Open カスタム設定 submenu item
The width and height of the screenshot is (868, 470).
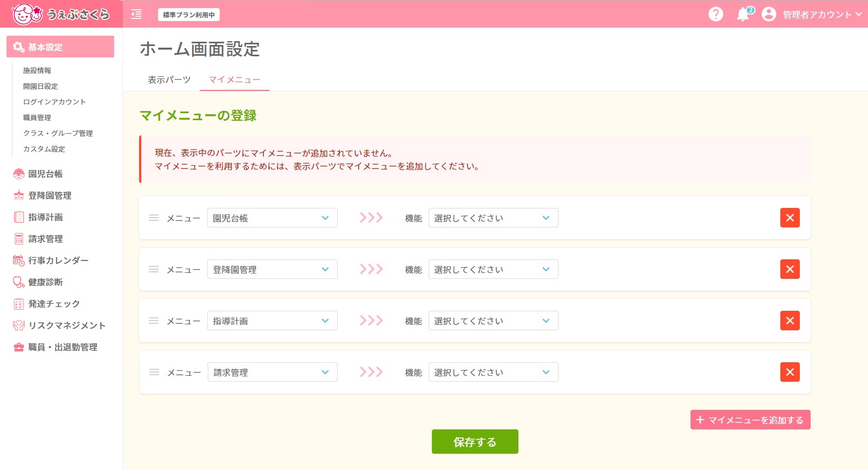pos(44,149)
